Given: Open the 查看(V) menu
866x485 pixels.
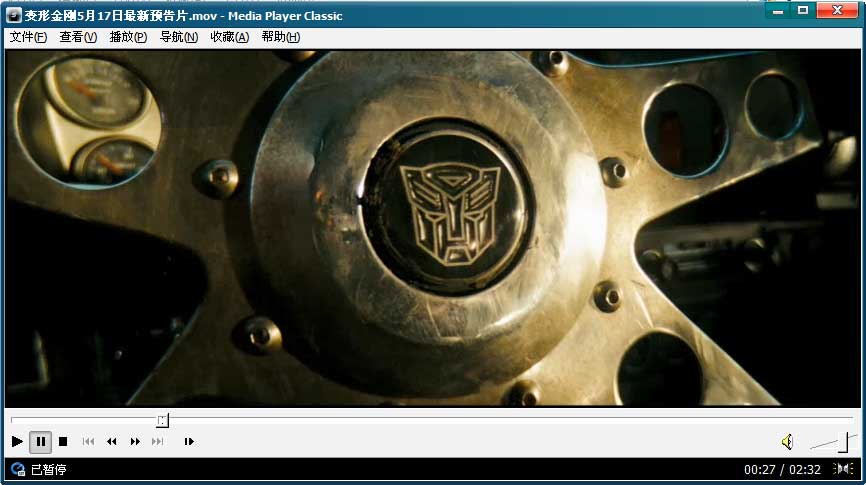Looking at the screenshot, I should pos(78,37).
